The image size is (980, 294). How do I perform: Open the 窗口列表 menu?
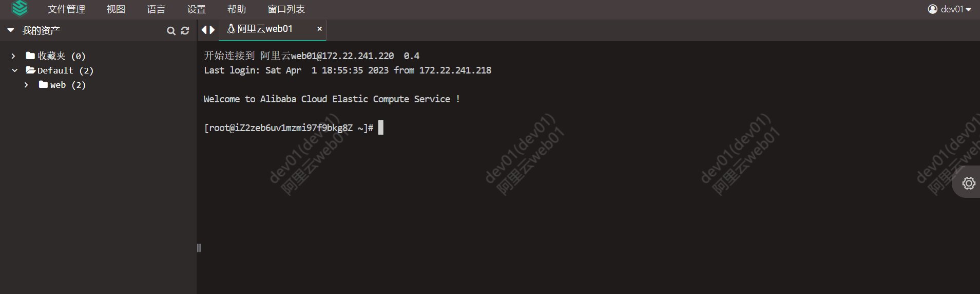[x=286, y=9]
